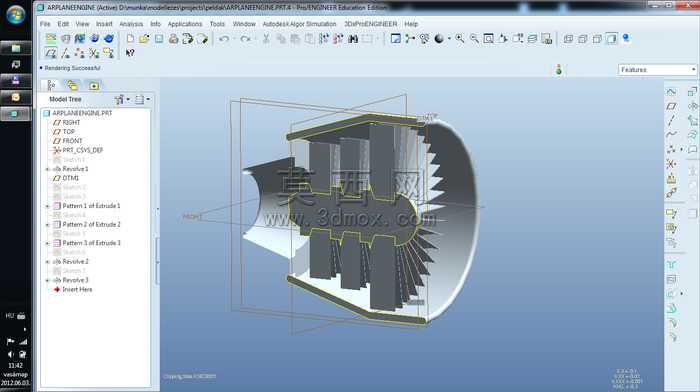This screenshot has height=392, width=700.
Task: Toggle the spin center display
Action: click(x=410, y=39)
